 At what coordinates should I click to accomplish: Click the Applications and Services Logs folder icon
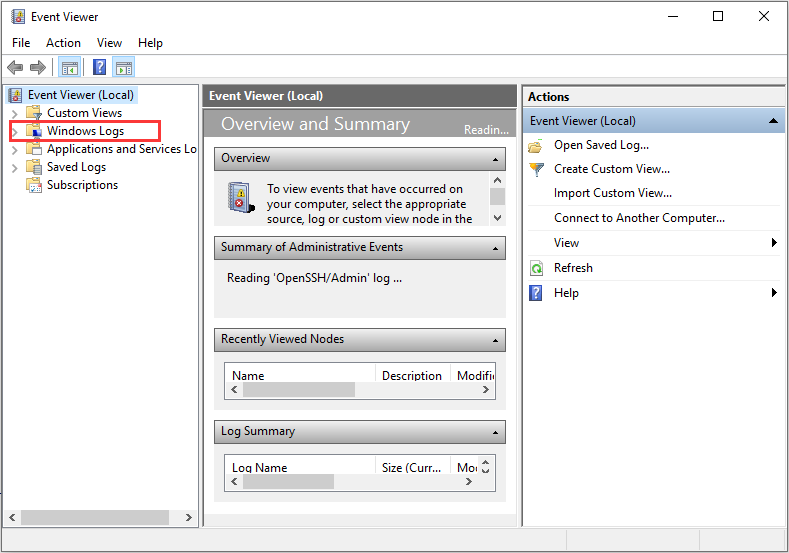tap(34, 148)
